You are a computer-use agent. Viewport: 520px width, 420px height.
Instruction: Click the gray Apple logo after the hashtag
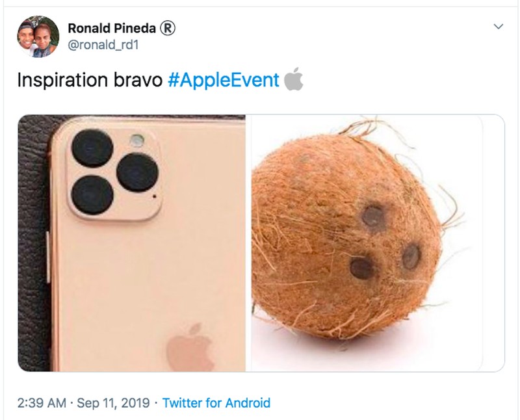coord(293,79)
